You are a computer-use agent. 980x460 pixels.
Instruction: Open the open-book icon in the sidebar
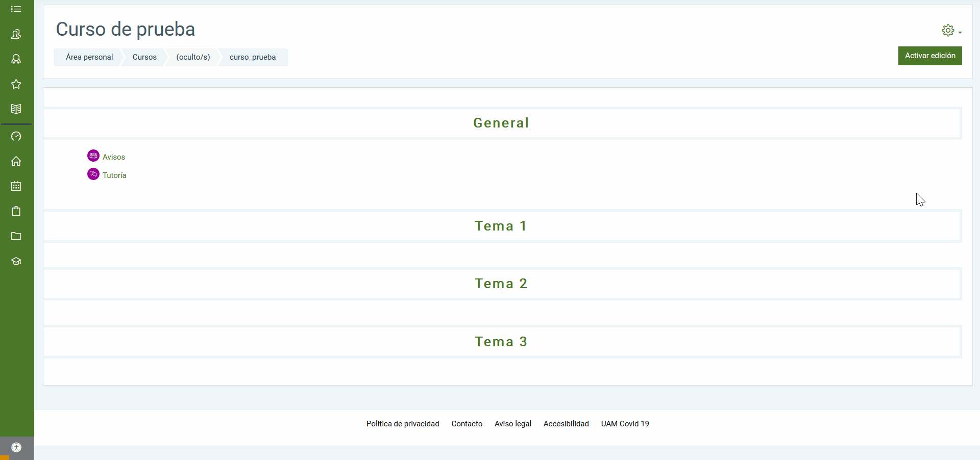click(16, 109)
